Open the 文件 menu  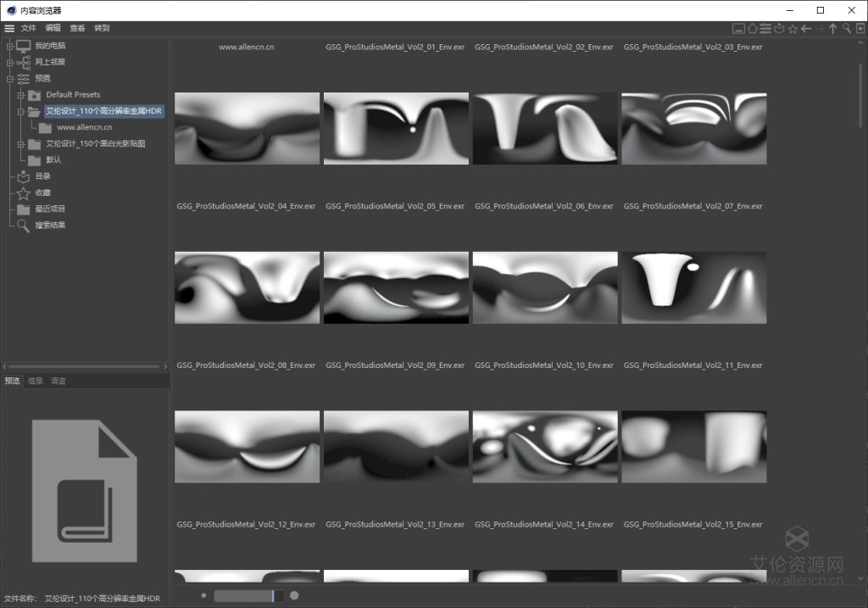tap(28, 28)
